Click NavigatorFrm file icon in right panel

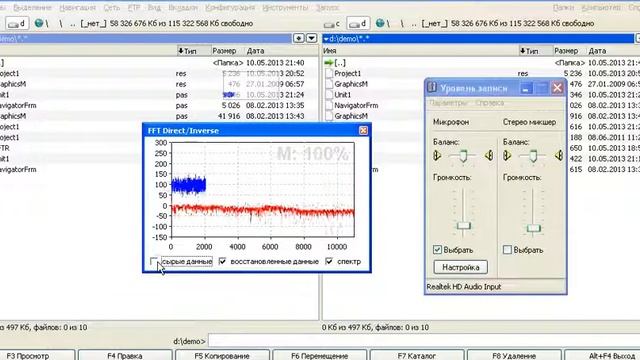329,105
